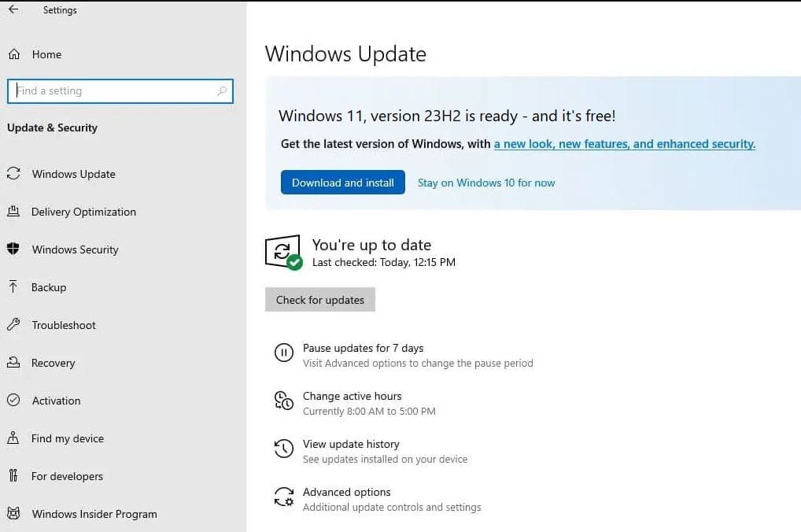Image resolution: width=801 pixels, height=532 pixels.
Task: Open Home in the sidebar
Action: pos(46,54)
